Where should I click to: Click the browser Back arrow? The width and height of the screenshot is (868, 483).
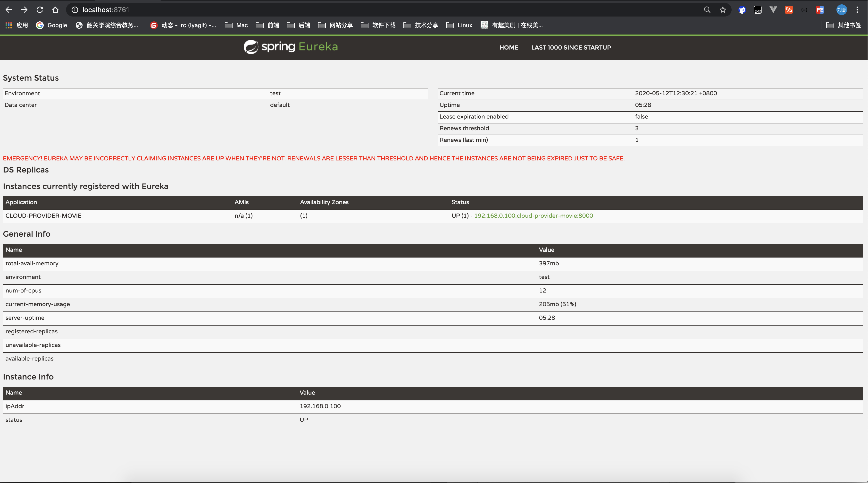tap(9, 10)
